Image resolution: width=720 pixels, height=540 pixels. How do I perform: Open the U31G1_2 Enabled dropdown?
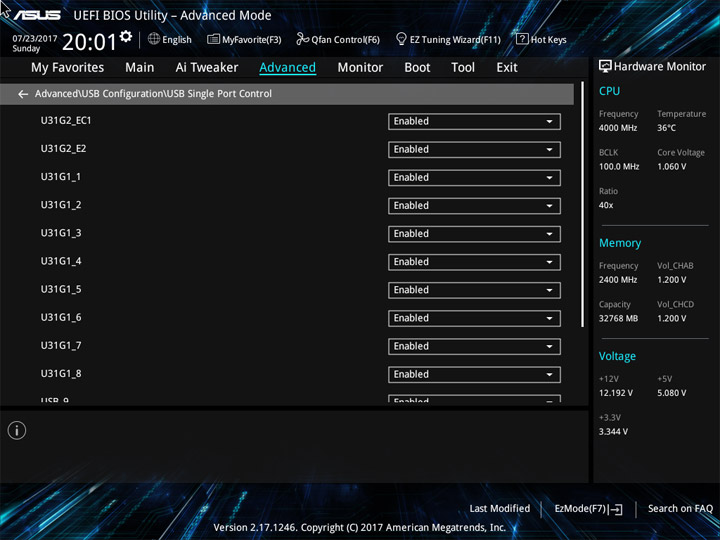(x=474, y=206)
